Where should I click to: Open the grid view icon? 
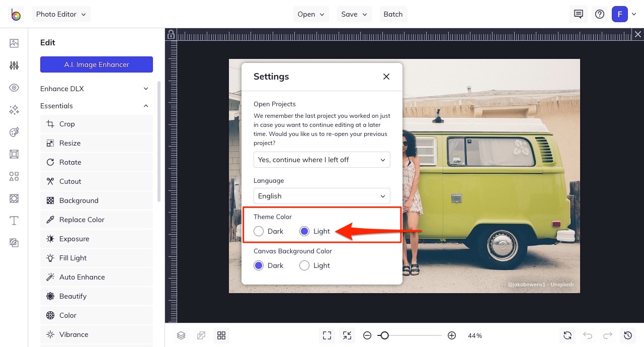pyautogui.click(x=221, y=335)
